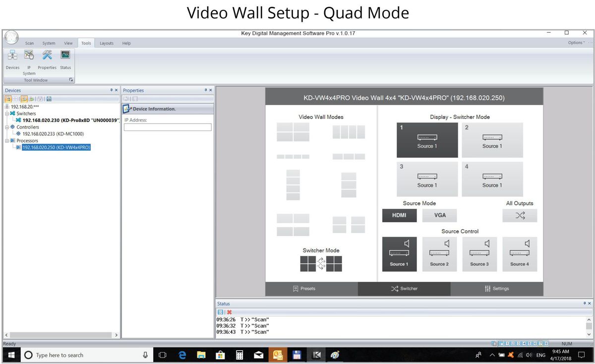Click the IP Address input field

pyautogui.click(x=168, y=126)
